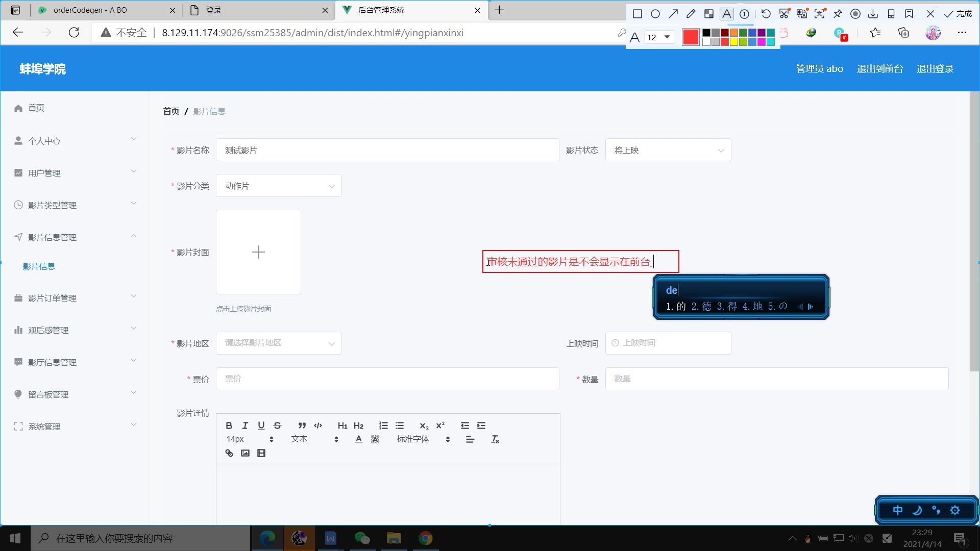
Task: Toggle underline formatting in the editor
Action: 261,425
